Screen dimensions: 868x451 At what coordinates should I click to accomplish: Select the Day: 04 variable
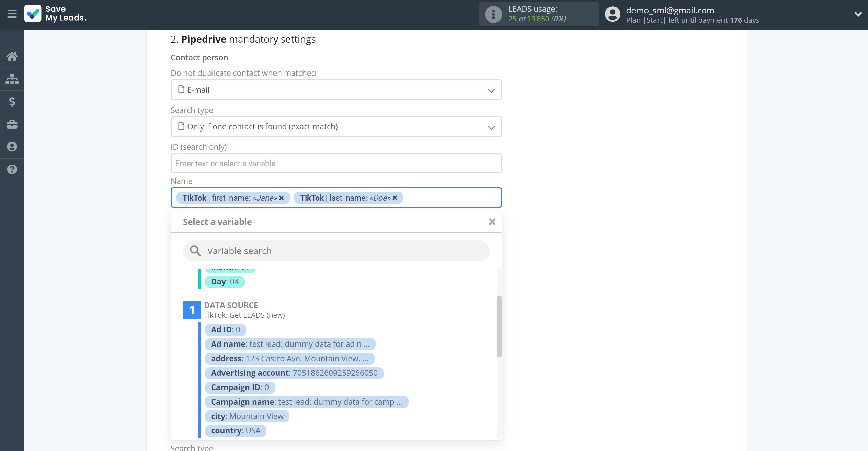(x=225, y=282)
